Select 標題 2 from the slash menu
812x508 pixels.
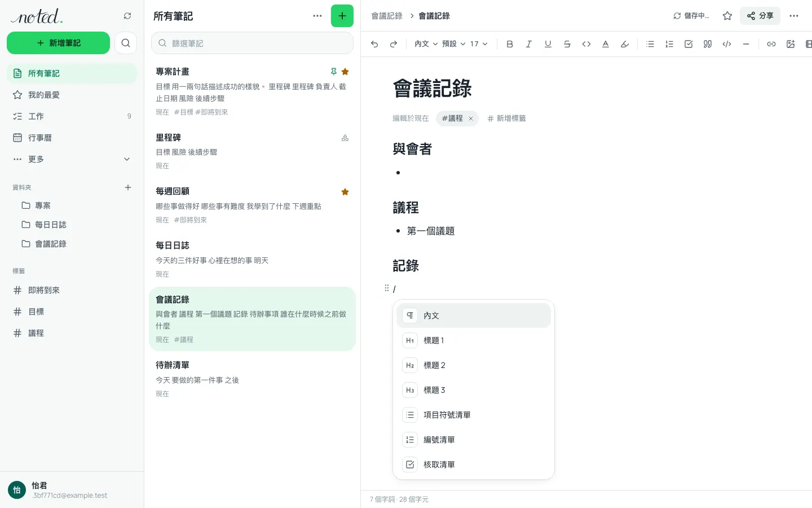pos(474,365)
